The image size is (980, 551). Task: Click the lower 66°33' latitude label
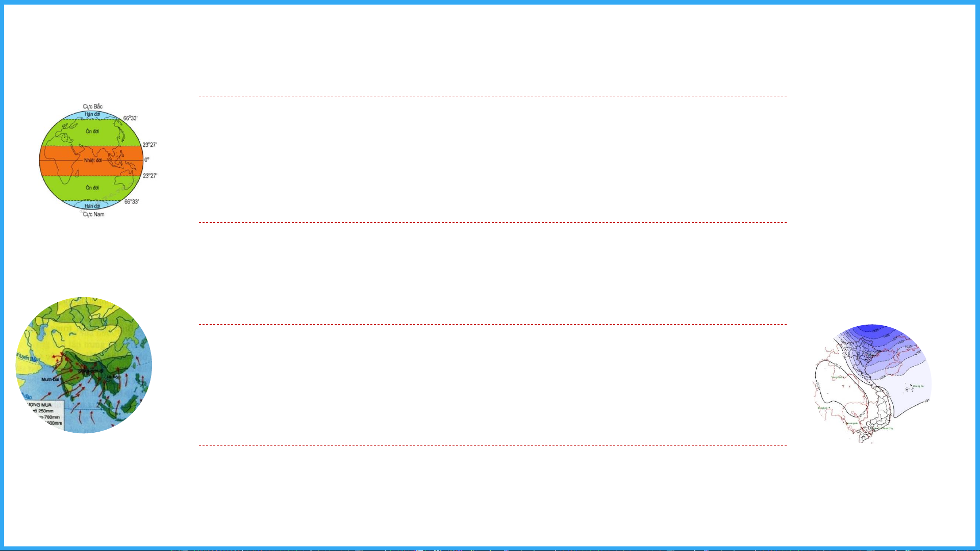(132, 202)
